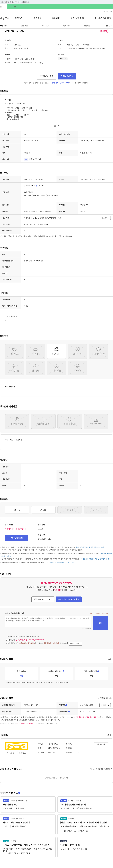Click the 건물 내부 경사로 facility icon

(96, 421)
